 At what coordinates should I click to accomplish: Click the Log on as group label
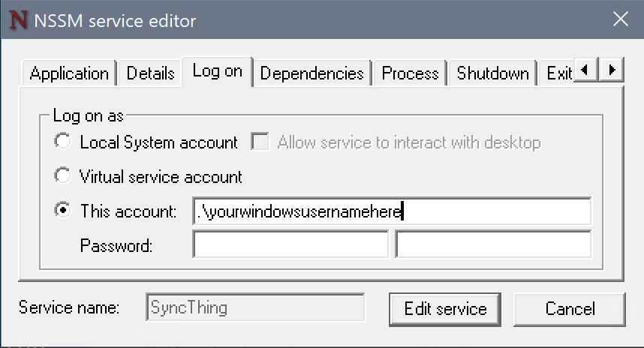coord(89,116)
